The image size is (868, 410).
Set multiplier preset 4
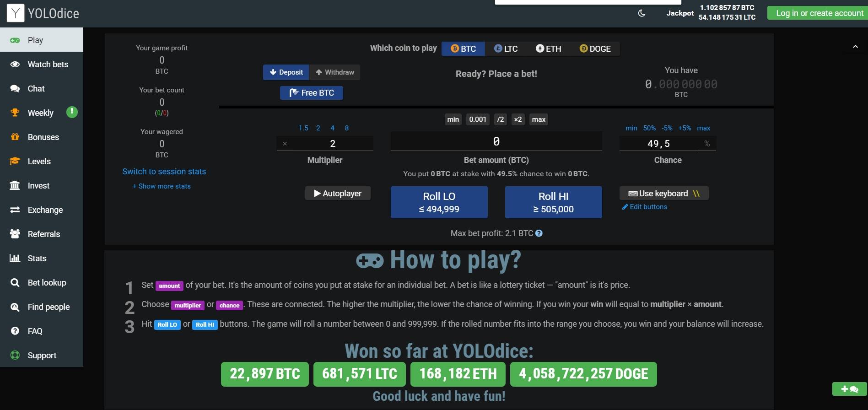pos(333,128)
